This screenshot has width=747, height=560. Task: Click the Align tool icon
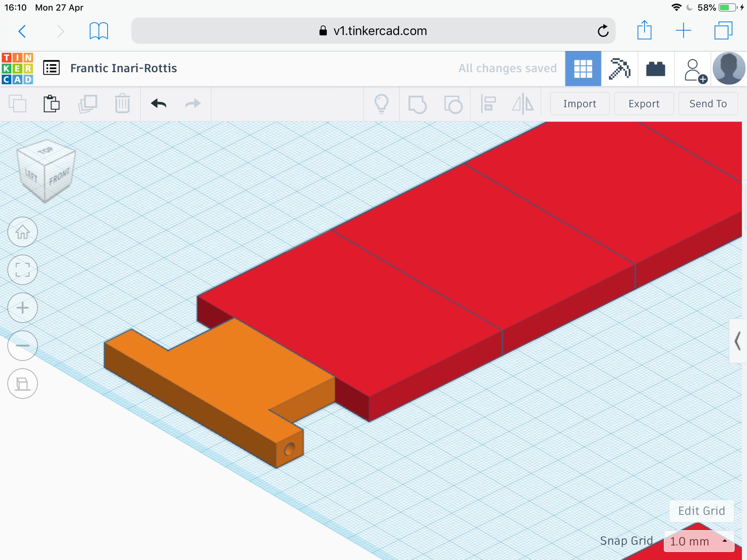[488, 104]
